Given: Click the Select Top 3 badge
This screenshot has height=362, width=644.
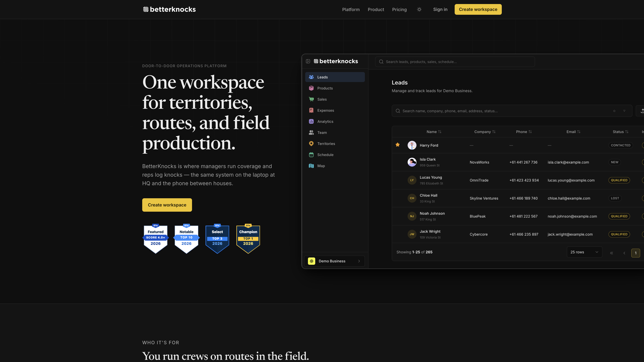Looking at the screenshot, I should coord(217,239).
